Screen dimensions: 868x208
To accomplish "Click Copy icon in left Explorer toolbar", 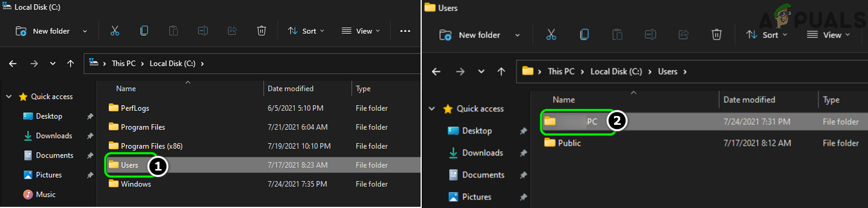I will (x=144, y=31).
